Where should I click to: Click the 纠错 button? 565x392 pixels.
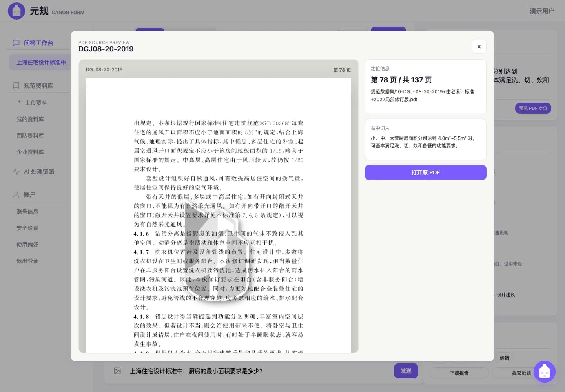point(505,358)
